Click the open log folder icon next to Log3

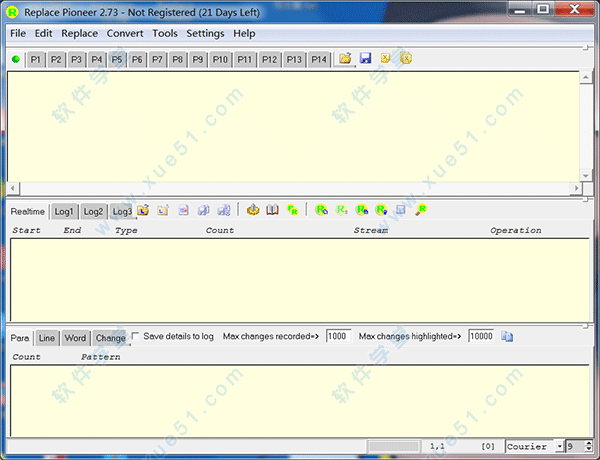click(143, 210)
